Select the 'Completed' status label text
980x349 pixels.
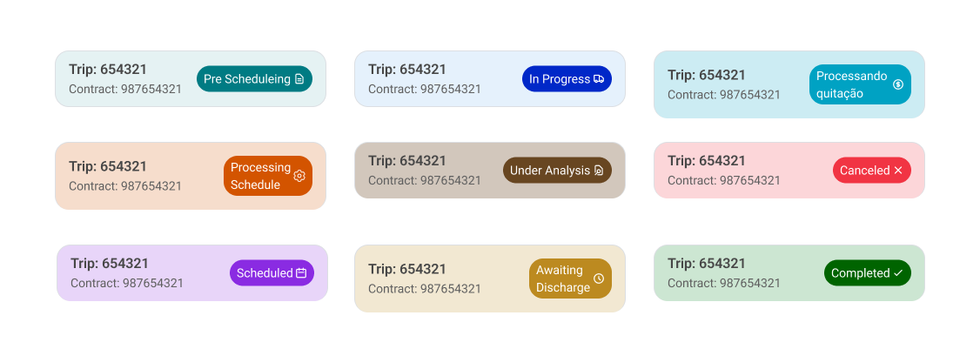click(860, 273)
